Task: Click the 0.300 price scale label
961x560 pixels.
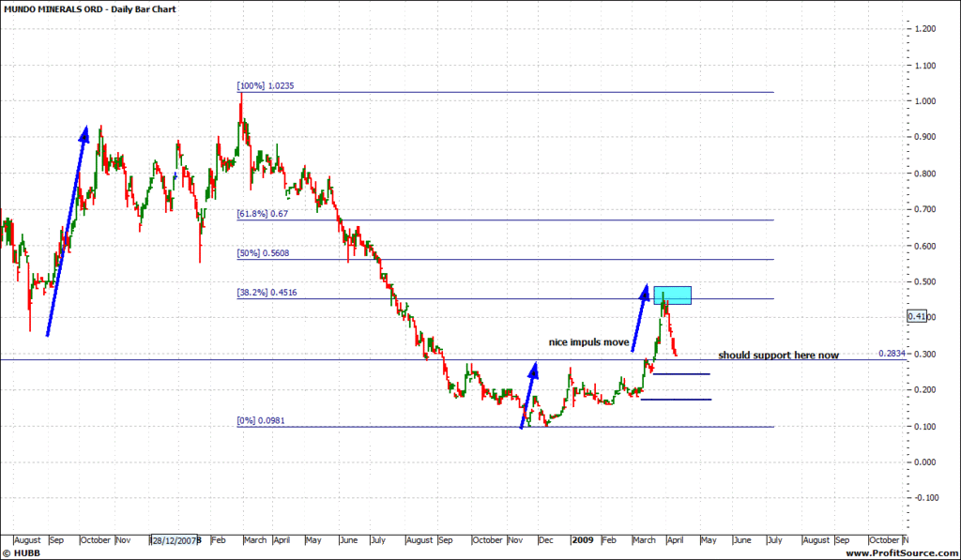Action: coord(924,355)
